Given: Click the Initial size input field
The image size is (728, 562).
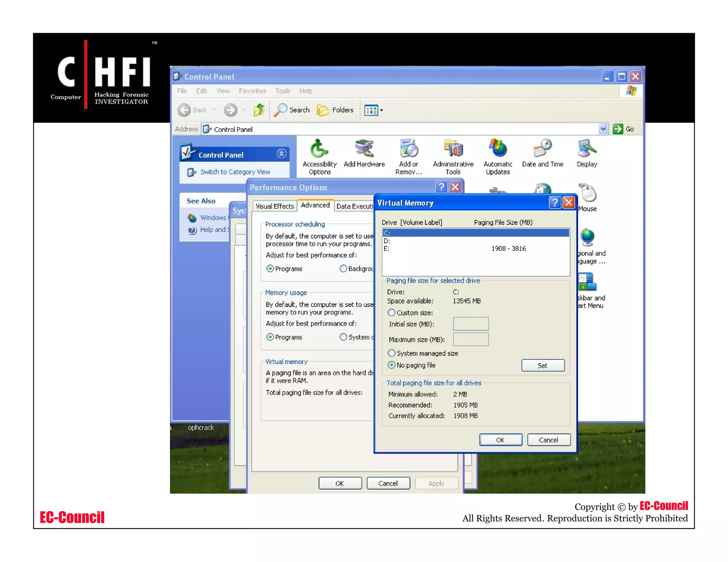Looking at the screenshot, I should pos(470,324).
